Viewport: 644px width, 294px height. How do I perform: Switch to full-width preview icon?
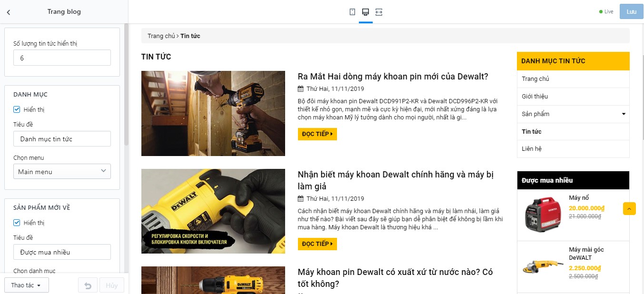379,12
